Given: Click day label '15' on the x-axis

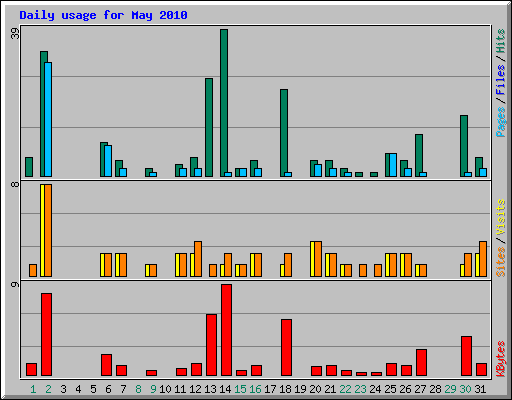Looking at the screenshot, I should 240,389.
